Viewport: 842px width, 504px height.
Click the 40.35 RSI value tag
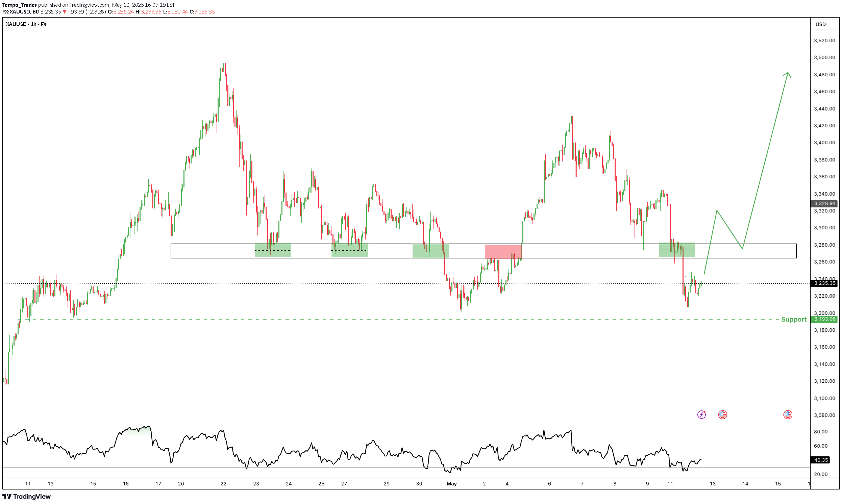(821, 460)
